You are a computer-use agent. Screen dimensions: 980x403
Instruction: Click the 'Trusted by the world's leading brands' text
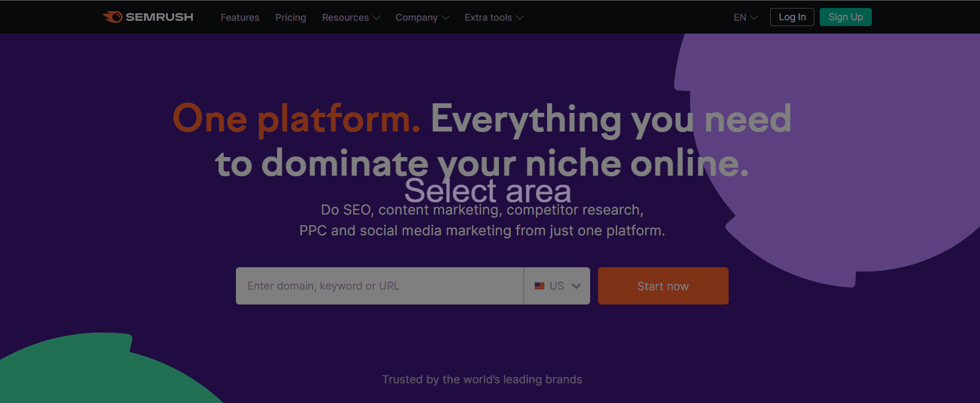click(x=482, y=380)
